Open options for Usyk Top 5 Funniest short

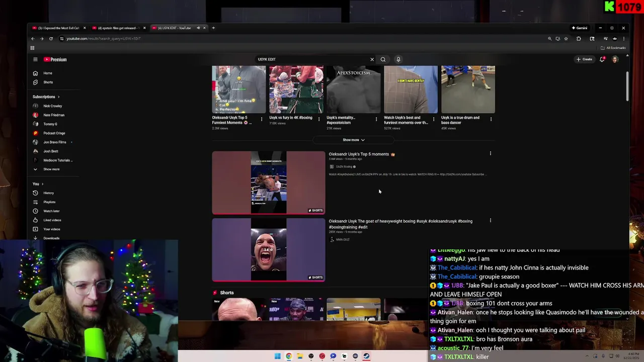[x=261, y=119]
